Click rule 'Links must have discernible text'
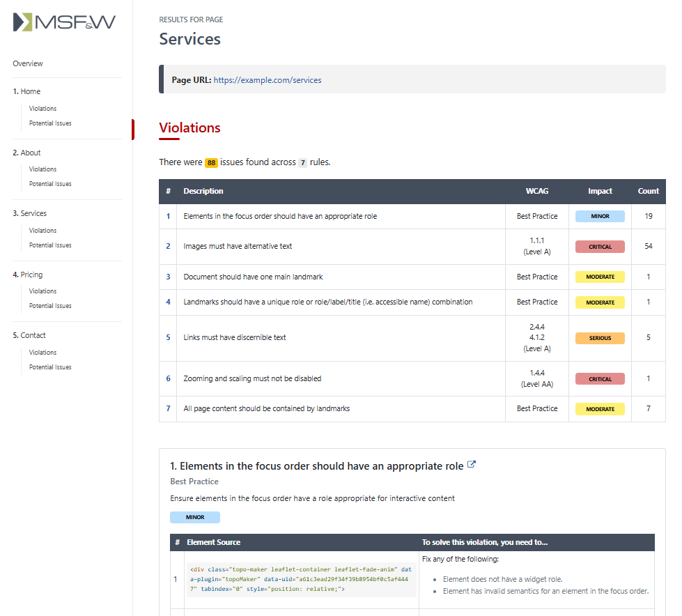This screenshot has height=616, width=682. pyautogui.click(x=235, y=338)
